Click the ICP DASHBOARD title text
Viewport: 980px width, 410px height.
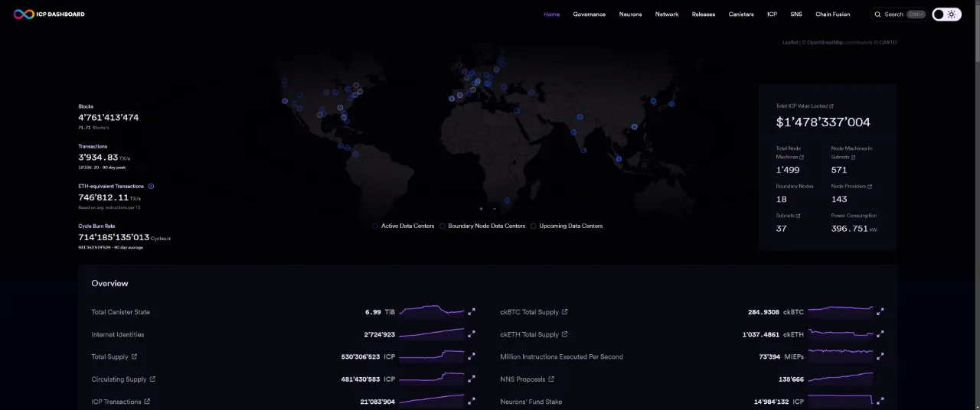60,14
